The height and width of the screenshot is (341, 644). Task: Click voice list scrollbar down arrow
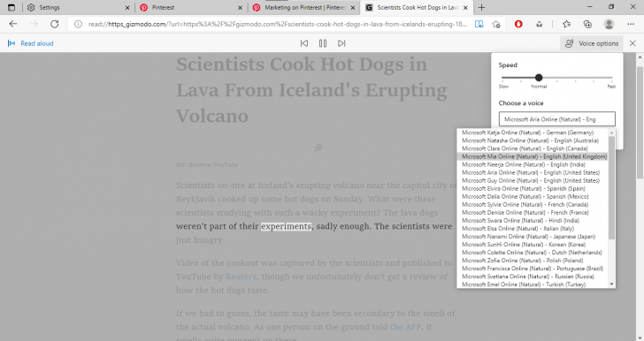click(611, 284)
